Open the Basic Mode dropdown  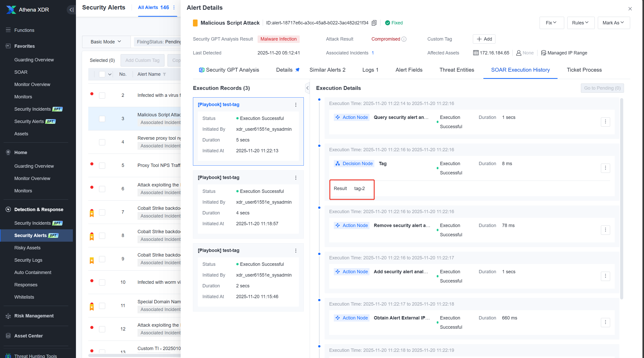[x=106, y=42]
